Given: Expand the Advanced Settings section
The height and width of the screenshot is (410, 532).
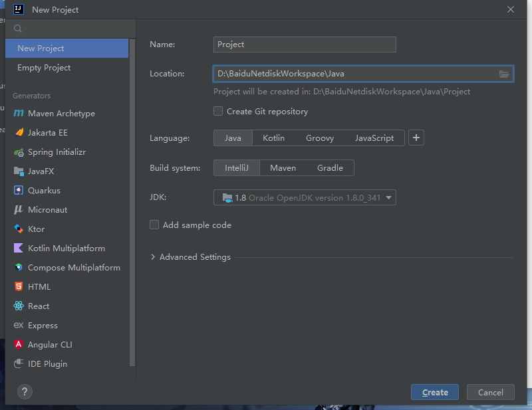Looking at the screenshot, I should (x=154, y=257).
